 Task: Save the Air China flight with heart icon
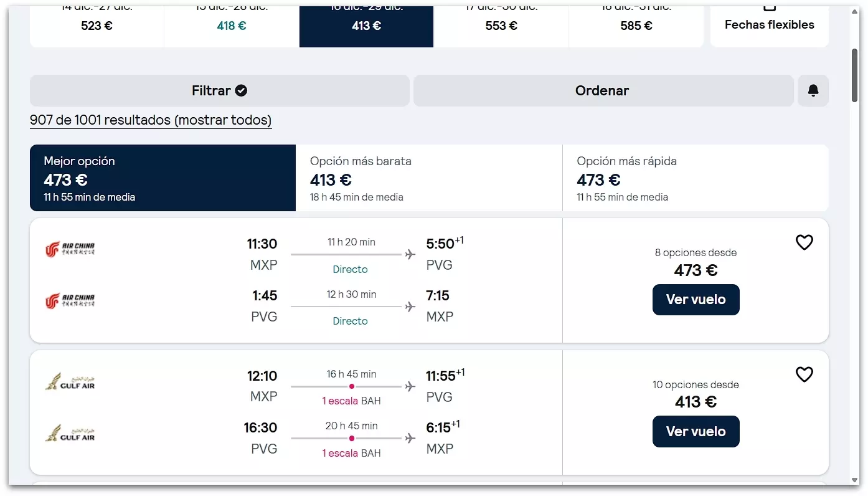804,242
